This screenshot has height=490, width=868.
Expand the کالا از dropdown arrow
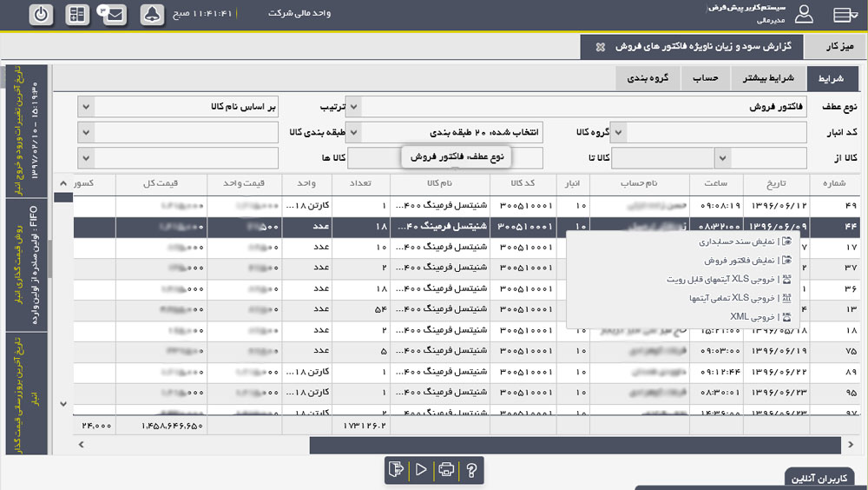722,158
